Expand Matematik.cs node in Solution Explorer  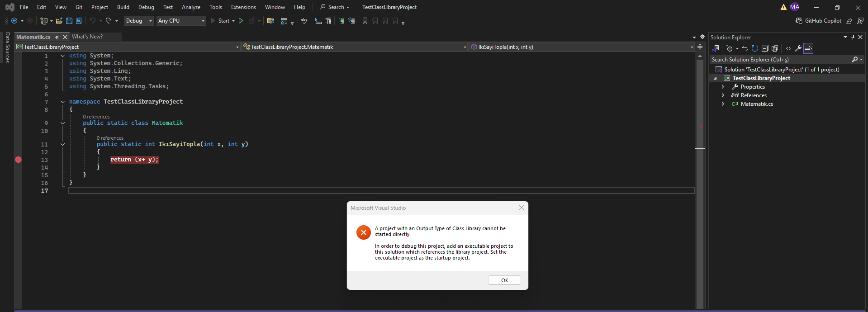pyautogui.click(x=723, y=104)
